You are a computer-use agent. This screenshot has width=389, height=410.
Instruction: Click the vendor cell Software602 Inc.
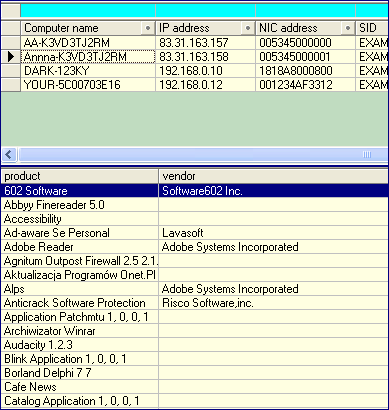click(x=274, y=191)
